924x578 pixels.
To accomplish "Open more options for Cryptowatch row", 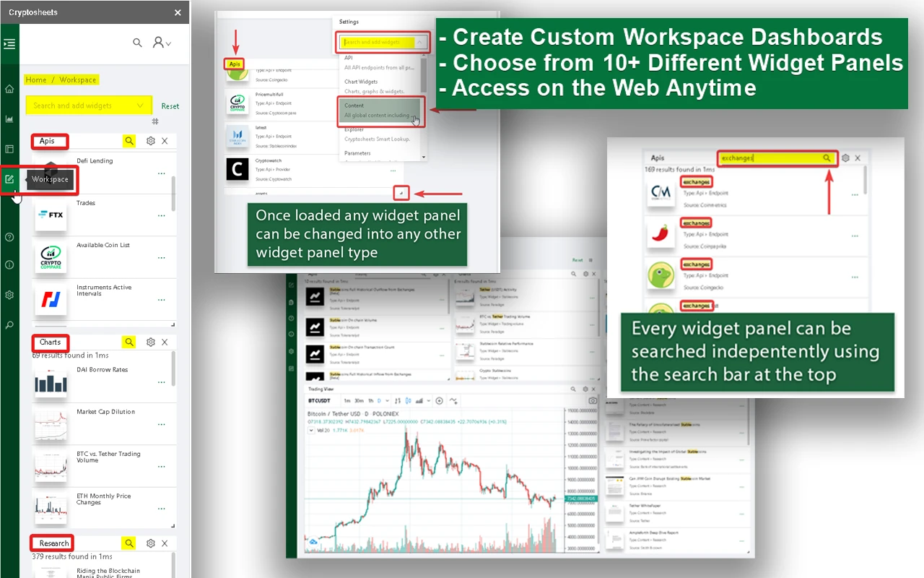I will point(393,171).
